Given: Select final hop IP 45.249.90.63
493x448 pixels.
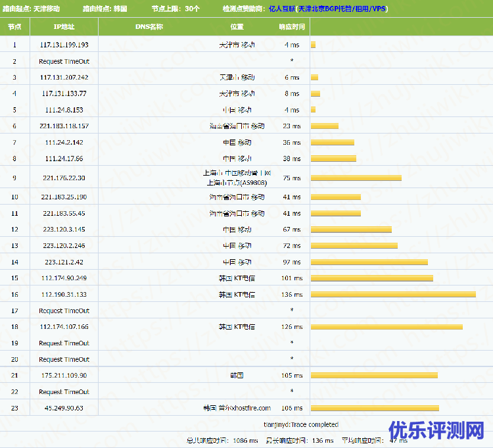Looking at the screenshot, I should point(64,408).
